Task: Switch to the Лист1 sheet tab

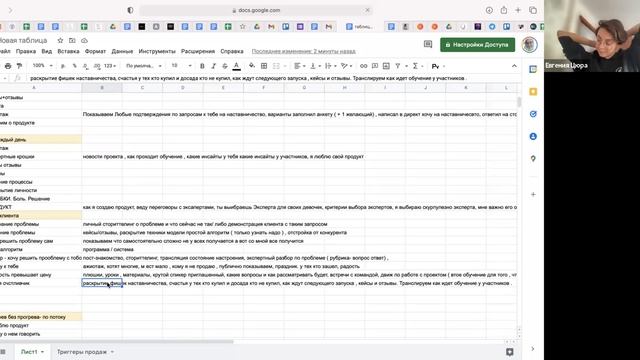Action: tap(32, 351)
